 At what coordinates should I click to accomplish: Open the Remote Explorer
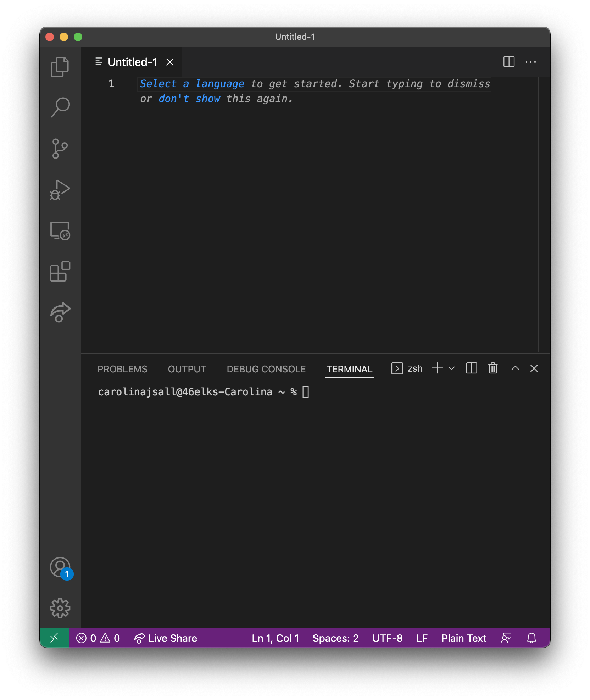(60, 232)
